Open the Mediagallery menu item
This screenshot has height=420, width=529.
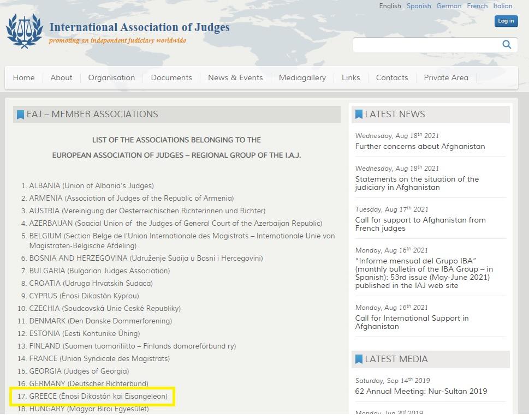point(302,77)
